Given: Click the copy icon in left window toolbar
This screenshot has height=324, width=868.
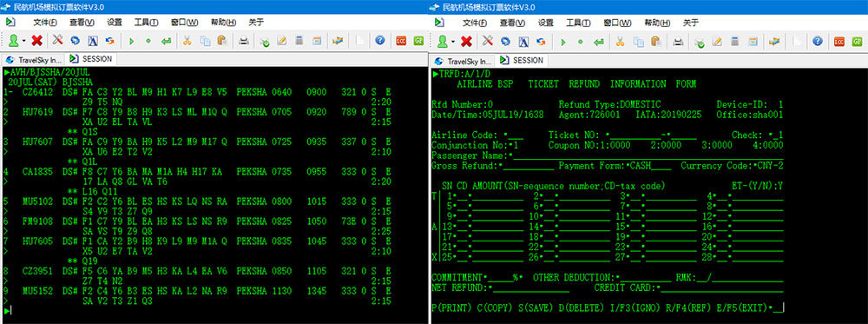Looking at the screenshot, I should [x=205, y=41].
